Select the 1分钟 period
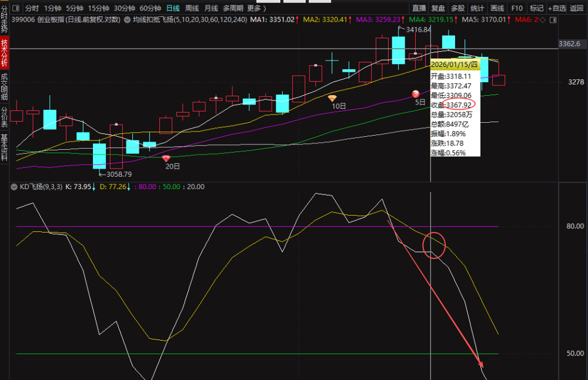The image size is (588, 380). coord(52,8)
